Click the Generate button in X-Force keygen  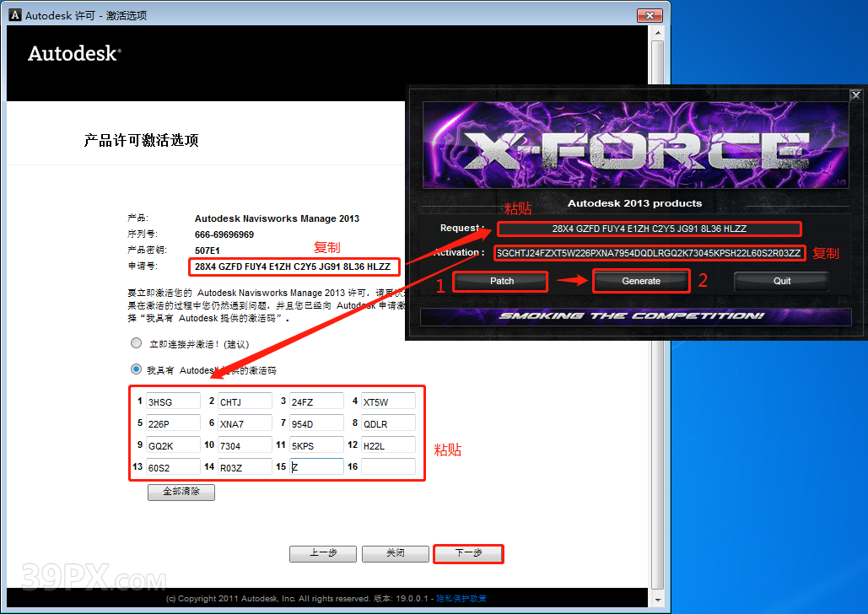[640, 282]
